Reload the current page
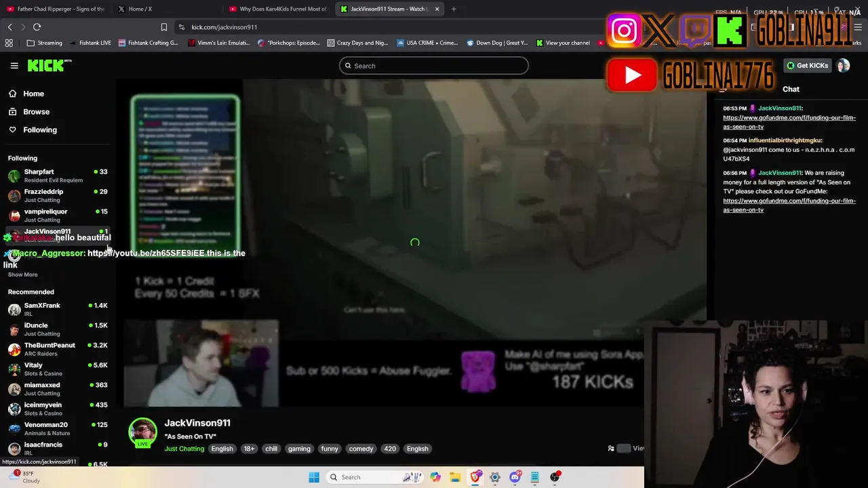868x488 pixels. 37,27
